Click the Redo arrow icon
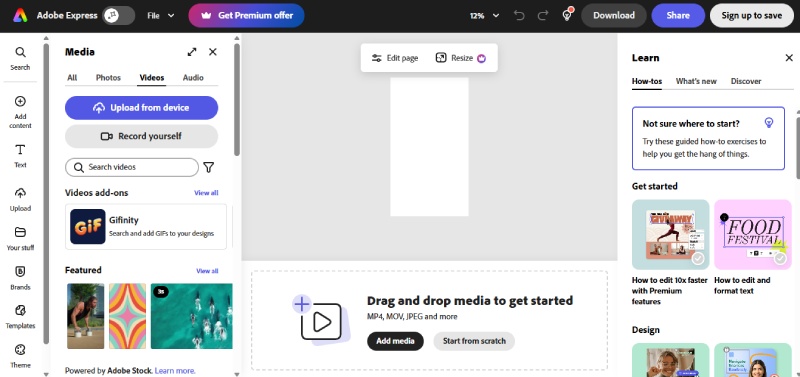This screenshot has width=800, height=377. pyautogui.click(x=543, y=15)
